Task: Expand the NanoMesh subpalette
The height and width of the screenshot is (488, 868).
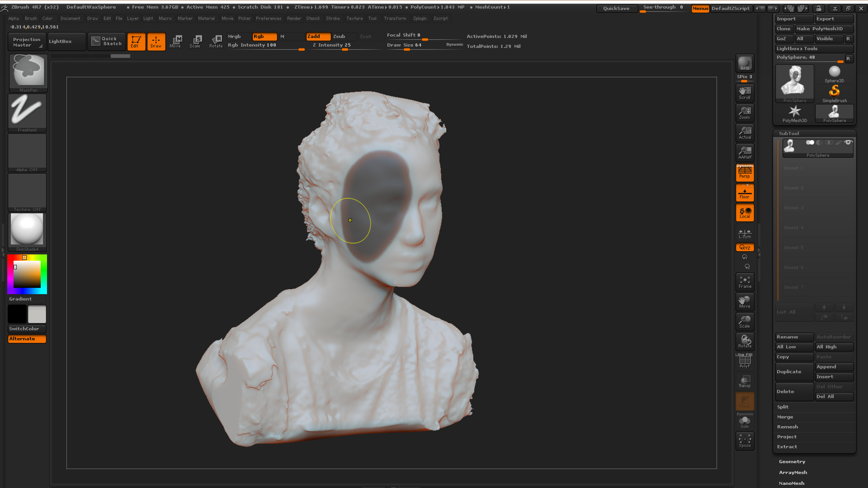Action: [792, 483]
